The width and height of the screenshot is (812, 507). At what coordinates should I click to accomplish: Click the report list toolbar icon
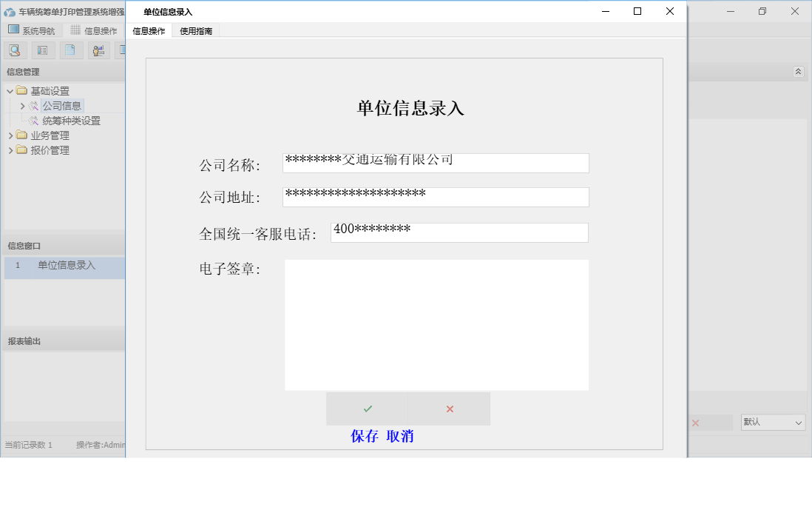43,50
